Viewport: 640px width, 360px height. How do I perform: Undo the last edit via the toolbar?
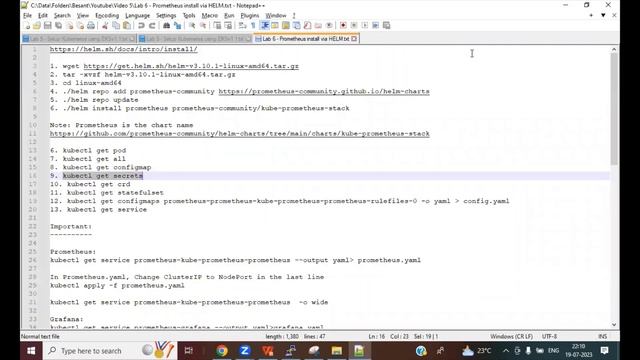tap(141, 26)
